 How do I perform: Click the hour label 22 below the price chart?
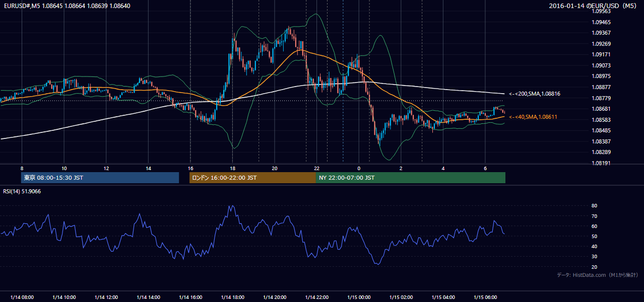click(x=316, y=168)
